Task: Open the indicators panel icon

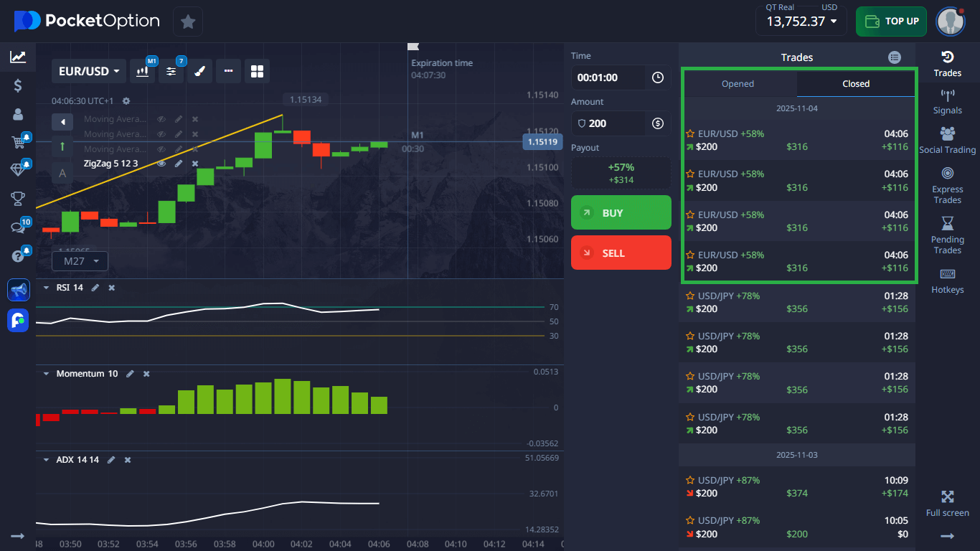Action: click(x=171, y=70)
